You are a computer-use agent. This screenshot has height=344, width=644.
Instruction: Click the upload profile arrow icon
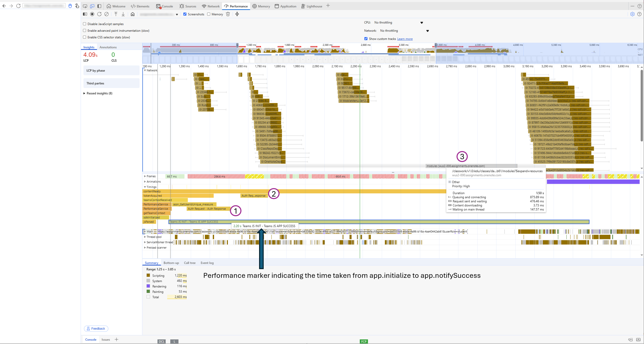[116, 14]
